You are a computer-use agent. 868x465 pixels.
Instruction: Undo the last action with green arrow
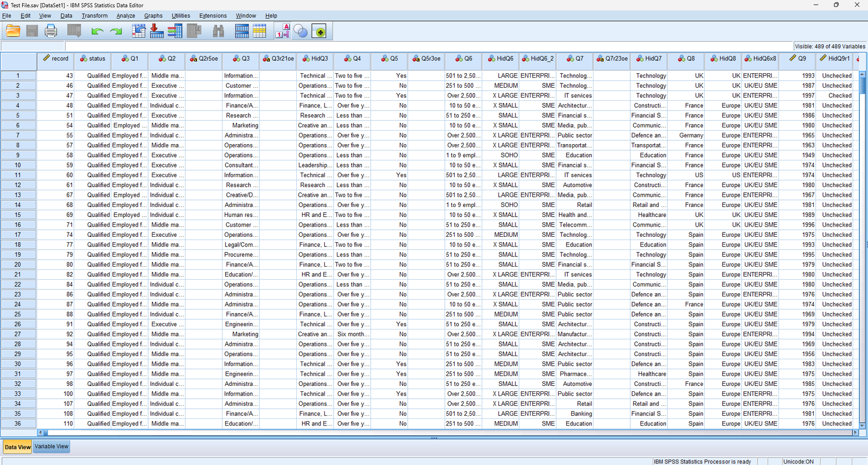click(x=98, y=31)
